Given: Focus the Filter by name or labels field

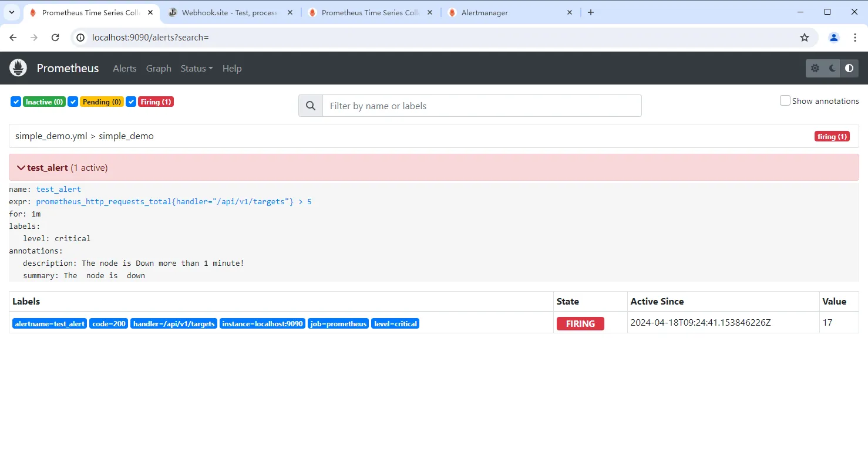Looking at the screenshot, I should point(482,106).
